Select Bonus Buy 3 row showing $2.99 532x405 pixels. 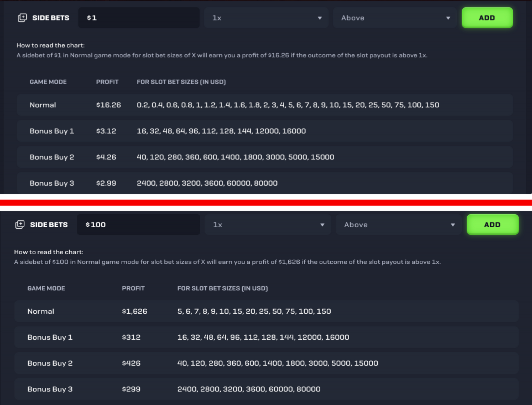[x=264, y=183]
